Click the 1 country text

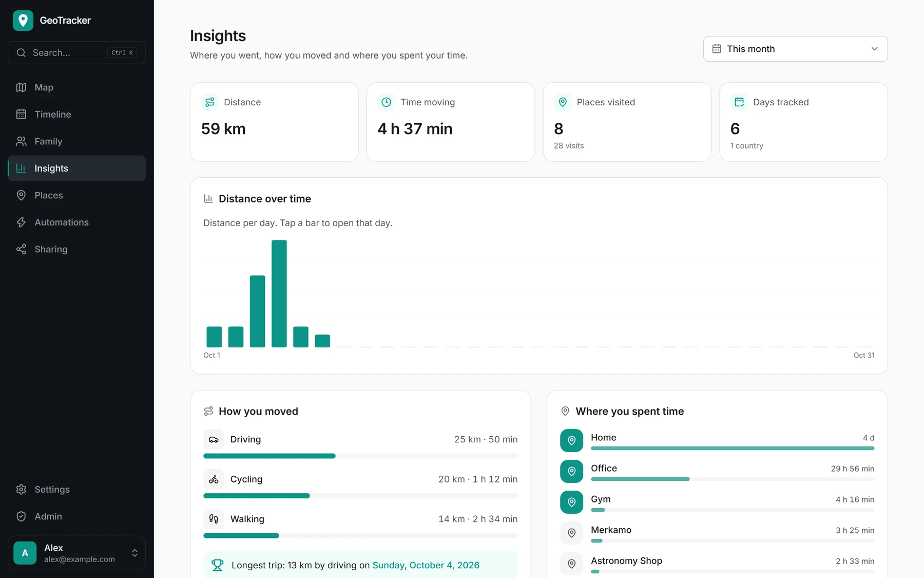pyautogui.click(x=746, y=145)
